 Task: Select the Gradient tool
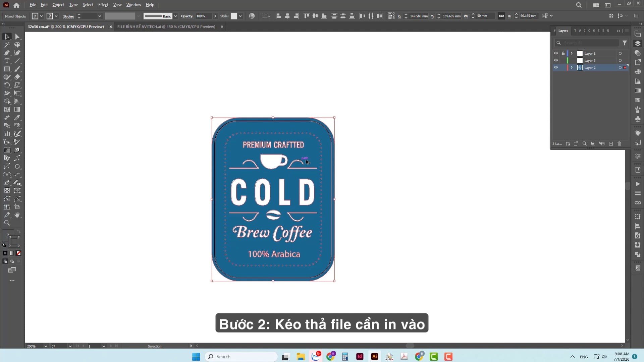point(17,110)
